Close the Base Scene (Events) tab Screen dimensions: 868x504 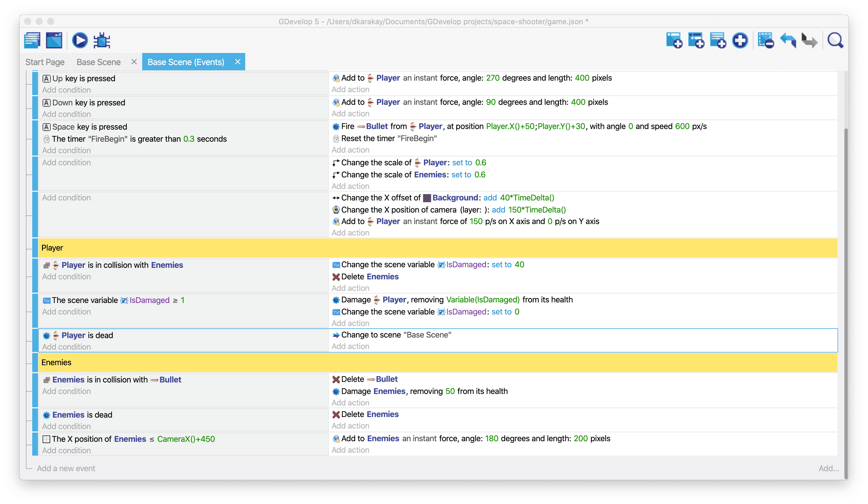pos(237,62)
